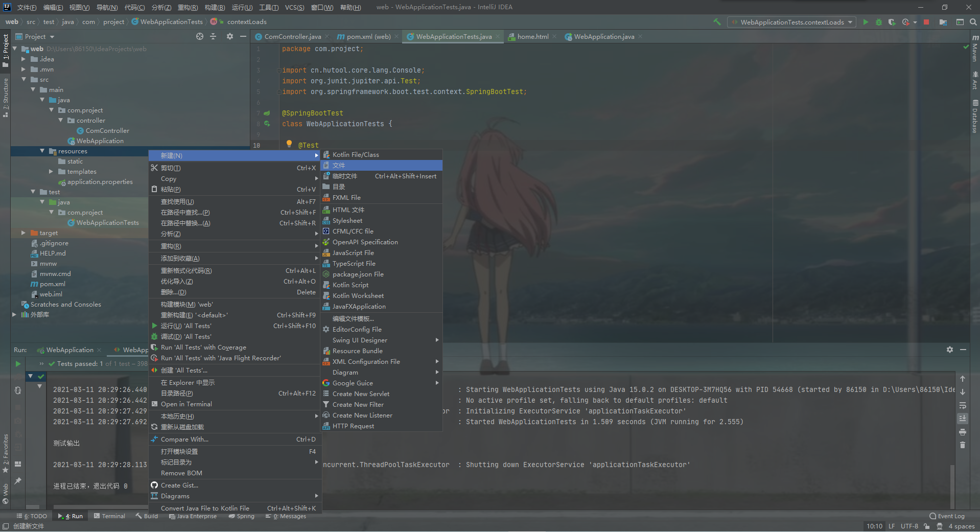Image resolution: width=980 pixels, height=532 pixels.
Task: Expand the .idea folder in tree
Action: (24, 59)
